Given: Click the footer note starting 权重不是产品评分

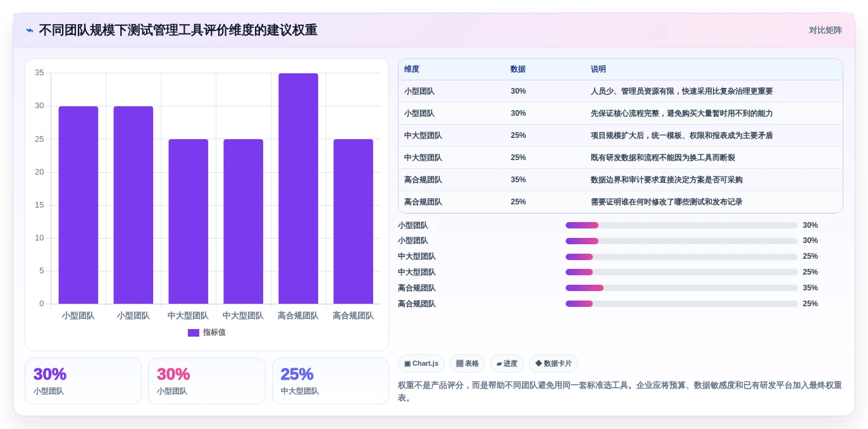Looking at the screenshot, I should 620,391.
